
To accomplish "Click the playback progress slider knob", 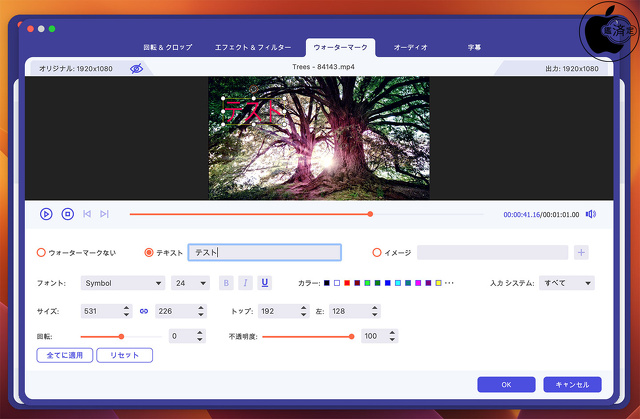I will (370, 214).
